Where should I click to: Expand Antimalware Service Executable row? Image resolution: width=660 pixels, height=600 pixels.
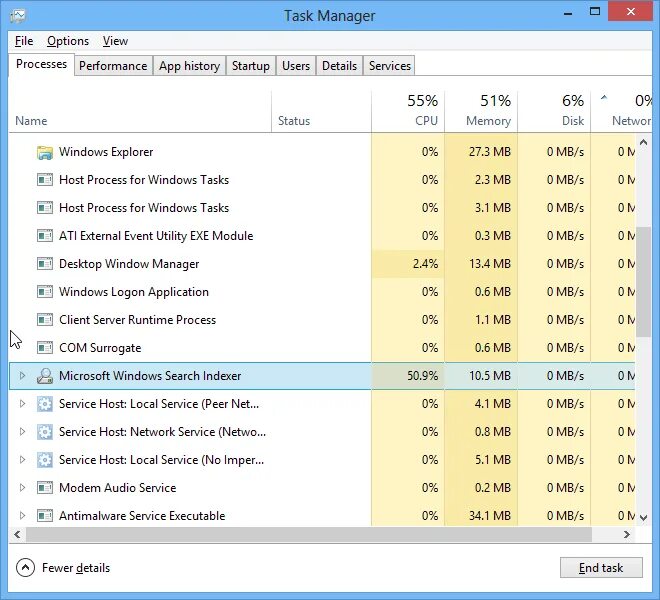pyautogui.click(x=22, y=515)
